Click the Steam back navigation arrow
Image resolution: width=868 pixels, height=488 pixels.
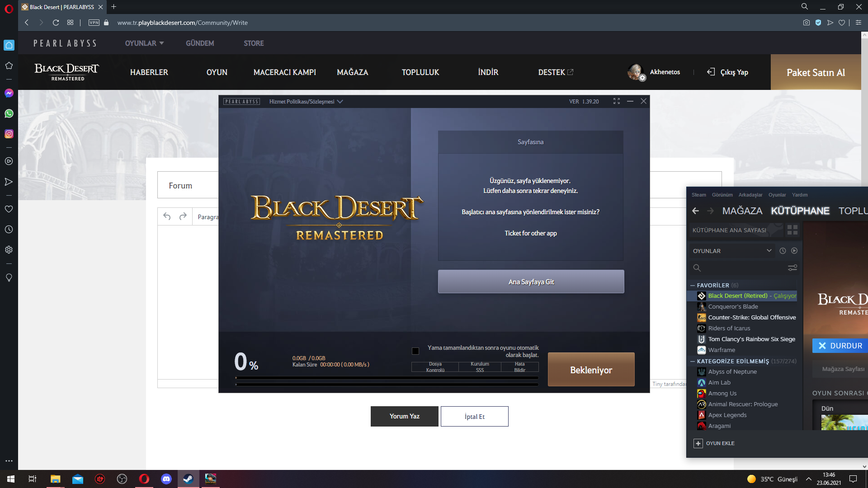click(696, 211)
